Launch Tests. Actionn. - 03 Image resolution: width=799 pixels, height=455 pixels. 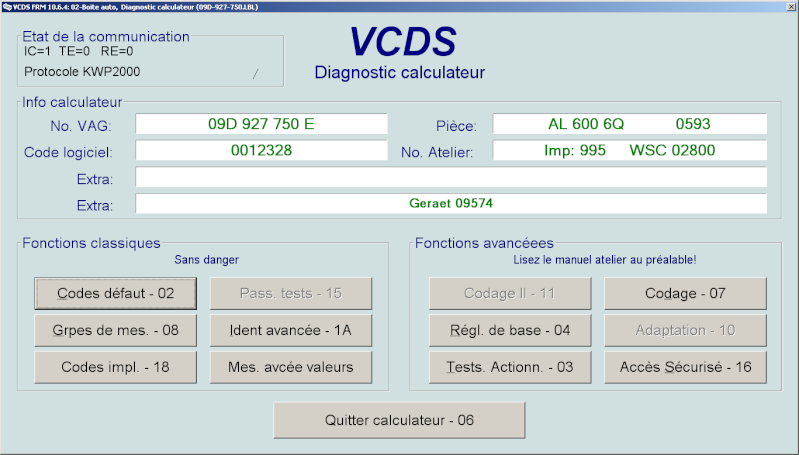point(510,367)
